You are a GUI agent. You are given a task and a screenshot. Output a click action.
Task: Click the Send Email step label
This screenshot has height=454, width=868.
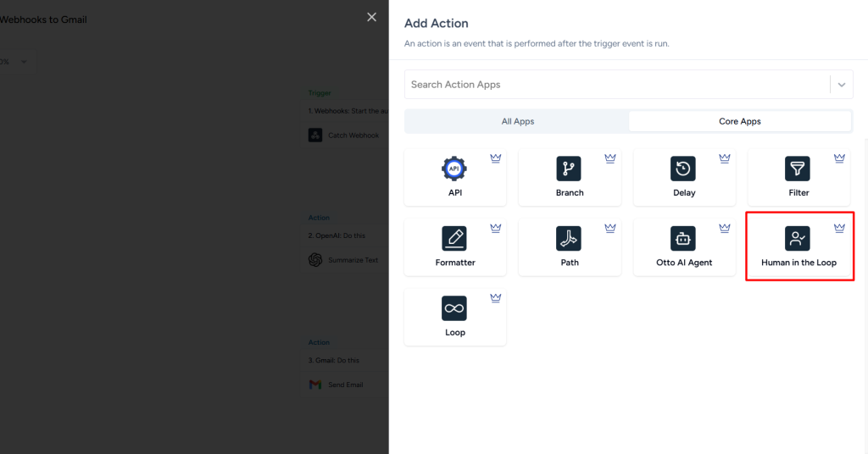tap(346, 385)
